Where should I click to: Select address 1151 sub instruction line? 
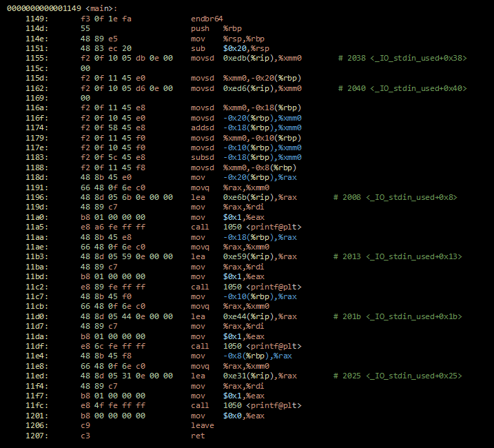147,48
